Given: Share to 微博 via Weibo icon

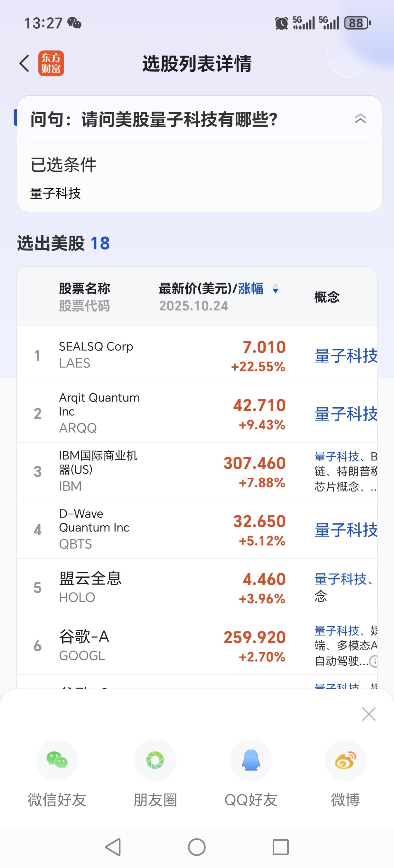Looking at the screenshot, I should [345, 760].
